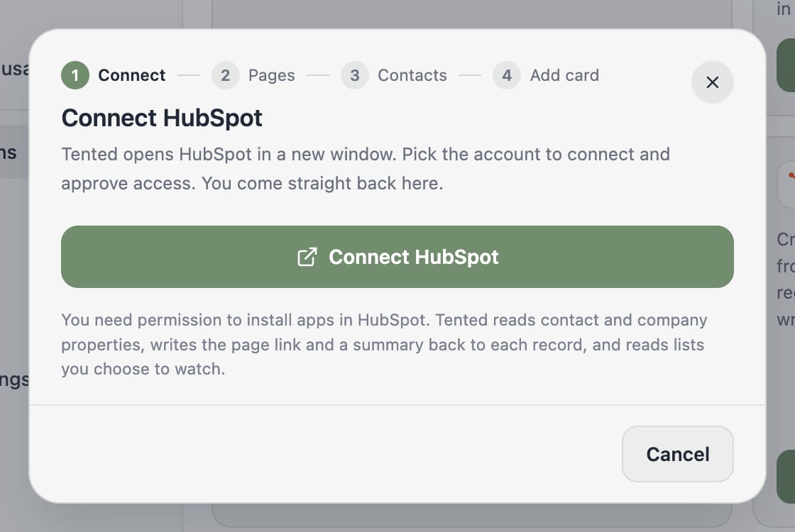Image resolution: width=795 pixels, height=532 pixels.
Task: Go to the Contacts step
Action: pyautogui.click(x=412, y=75)
